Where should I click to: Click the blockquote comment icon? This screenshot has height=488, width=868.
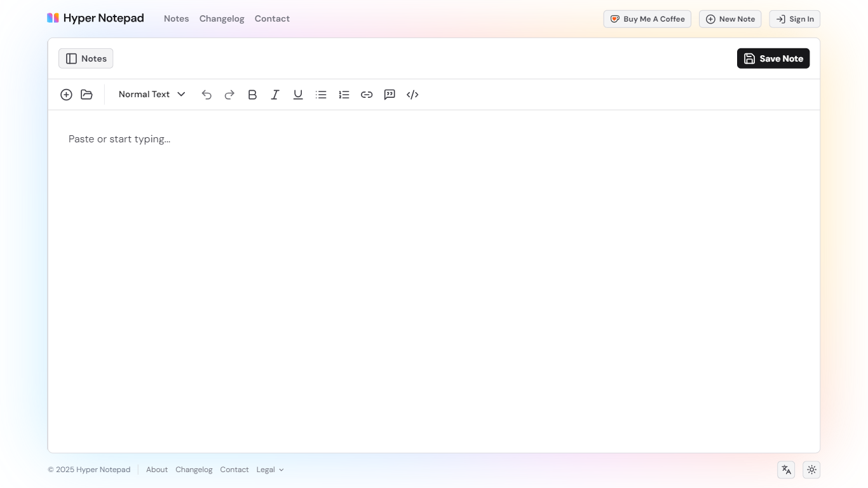click(x=390, y=94)
